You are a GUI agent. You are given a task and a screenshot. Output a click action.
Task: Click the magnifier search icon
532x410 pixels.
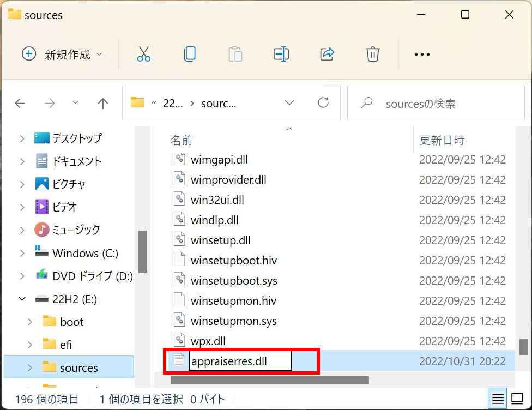[x=366, y=103]
